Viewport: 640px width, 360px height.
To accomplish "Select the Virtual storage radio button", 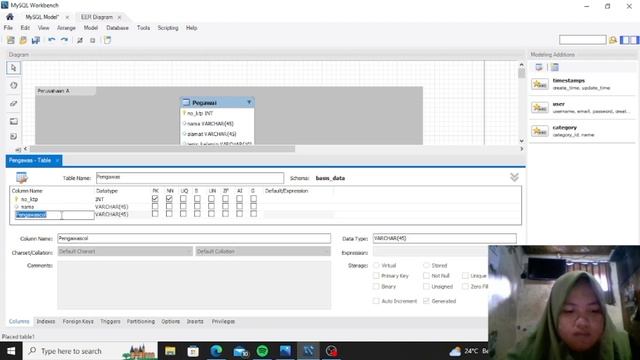I will pyautogui.click(x=376, y=265).
